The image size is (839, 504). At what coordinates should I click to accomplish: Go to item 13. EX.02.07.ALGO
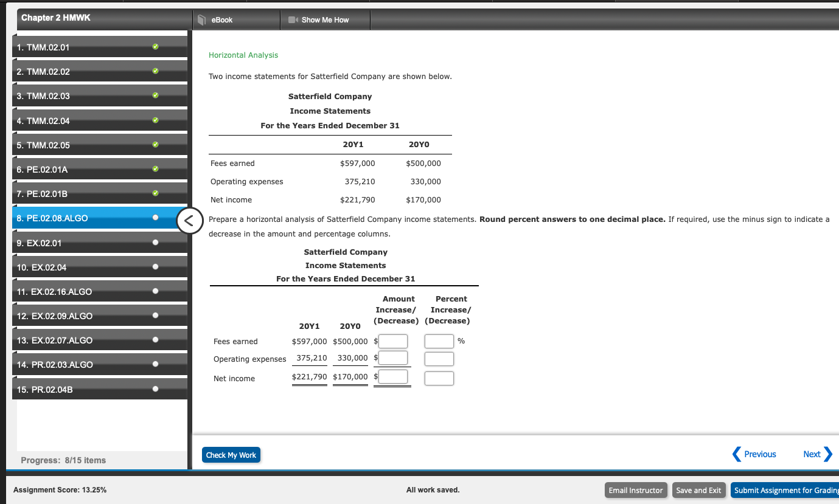pyautogui.click(x=100, y=340)
